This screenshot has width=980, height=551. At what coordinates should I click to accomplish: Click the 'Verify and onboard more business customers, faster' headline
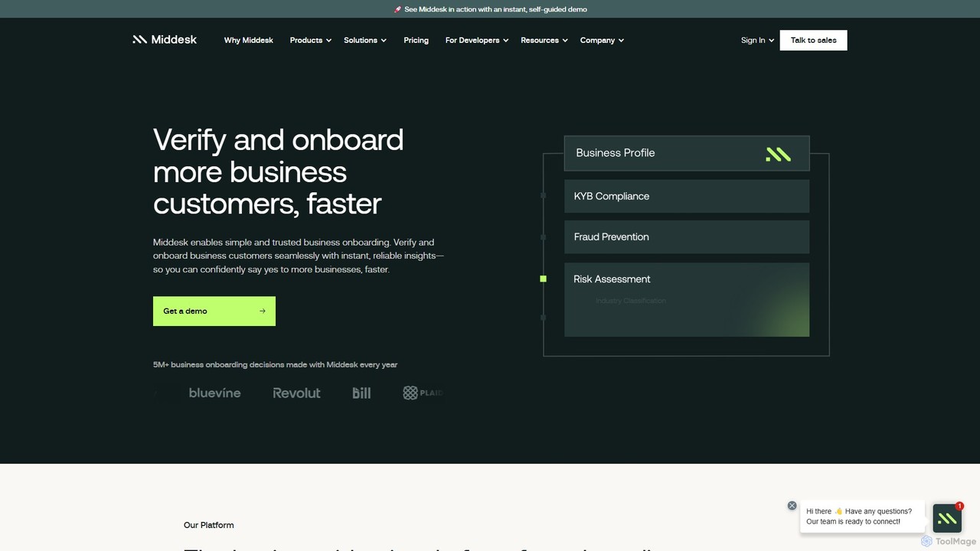(279, 171)
